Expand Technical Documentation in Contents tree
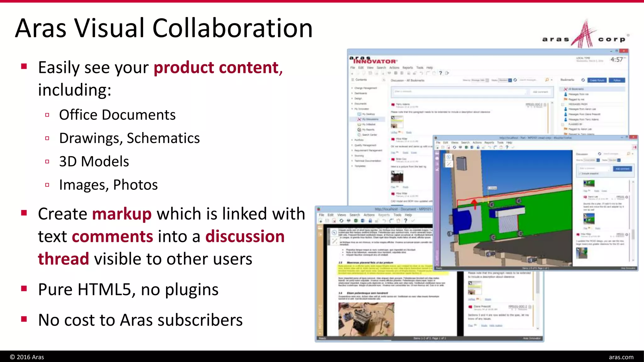 pyautogui.click(x=352, y=161)
